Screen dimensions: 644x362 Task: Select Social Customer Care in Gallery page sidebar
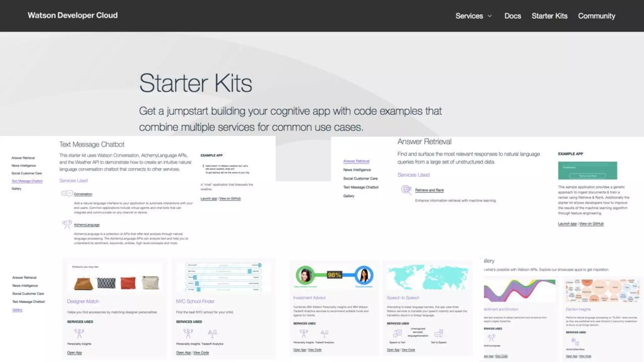(28, 294)
